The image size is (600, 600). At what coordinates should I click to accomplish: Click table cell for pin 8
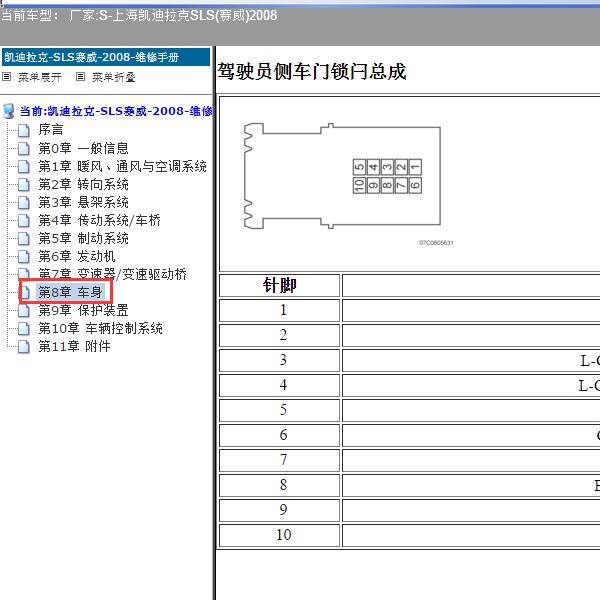coord(279,485)
